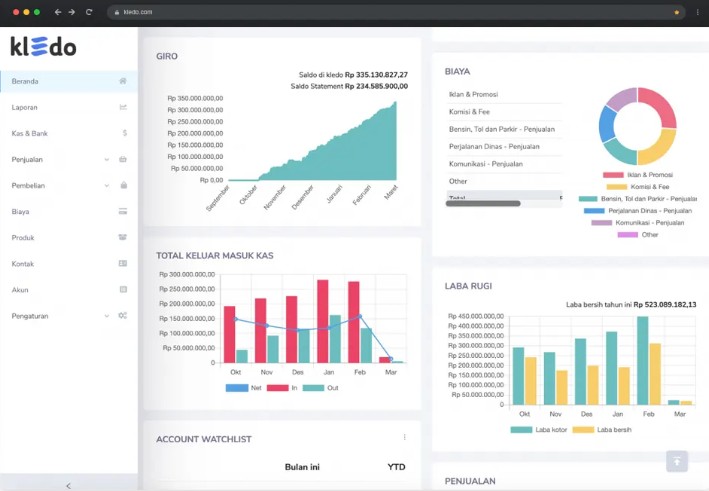Expand the Pengaturan submenu chevron
Image resolution: width=709 pixels, height=491 pixels.
(x=107, y=316)
